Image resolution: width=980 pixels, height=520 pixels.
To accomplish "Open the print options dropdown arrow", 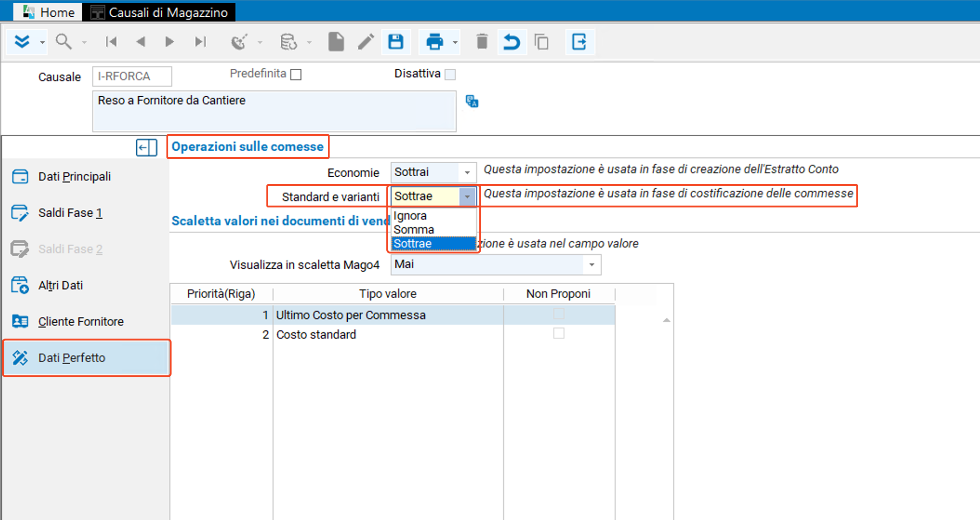I will click(x=455, y=42).
